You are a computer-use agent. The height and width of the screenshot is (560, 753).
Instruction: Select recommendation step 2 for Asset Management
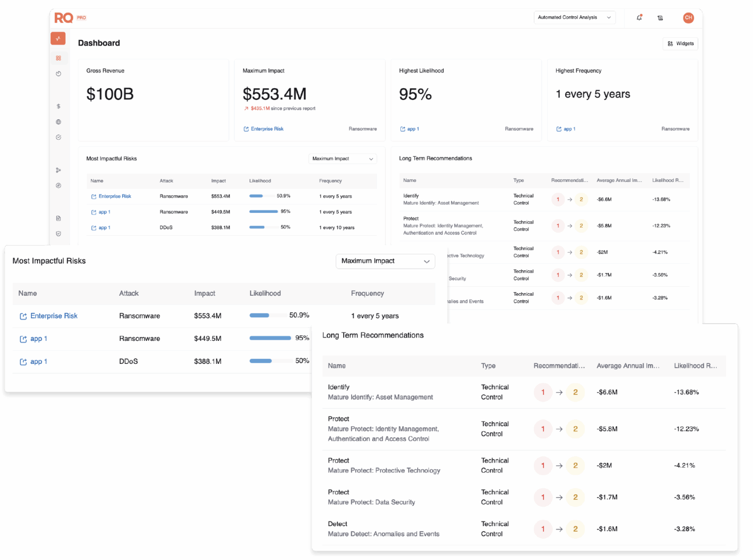click(575, 392)
